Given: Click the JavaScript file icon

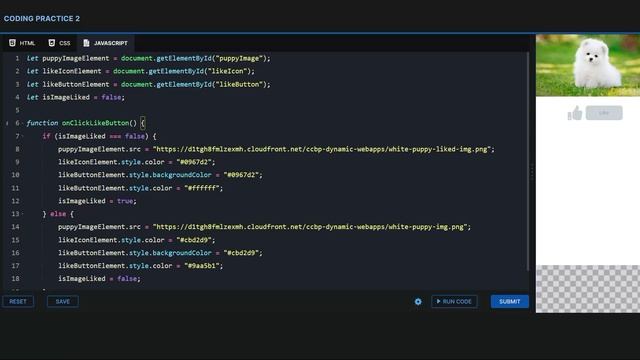Looking at the screenshot, I should coord(86,43).
